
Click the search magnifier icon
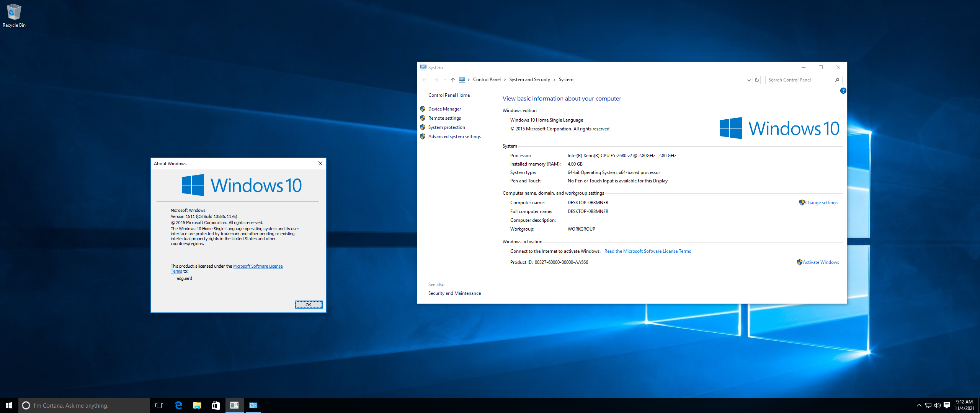837,80
